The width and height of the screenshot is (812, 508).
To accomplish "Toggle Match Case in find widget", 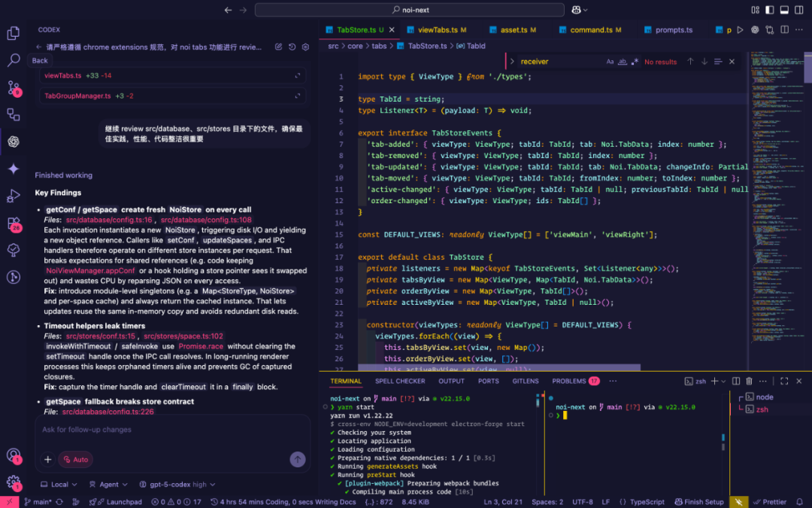I will [x=610, y=62].
